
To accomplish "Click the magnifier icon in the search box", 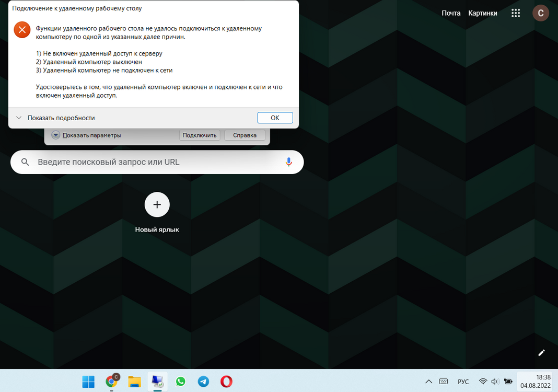I will pos(25,162).
